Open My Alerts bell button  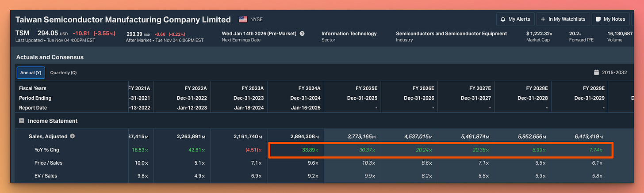pyautogui.click(x=515, y=19)
